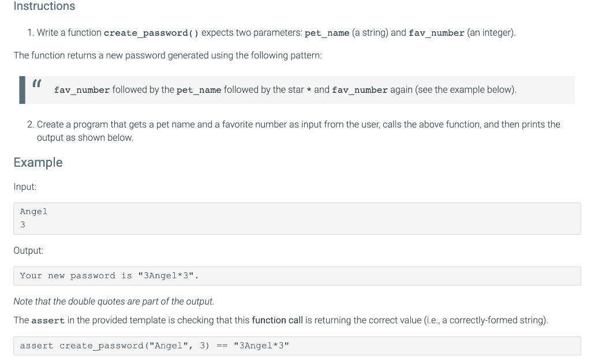591x364 pixels.
Task: Select the create_password() code text
Action: (151, 33)
